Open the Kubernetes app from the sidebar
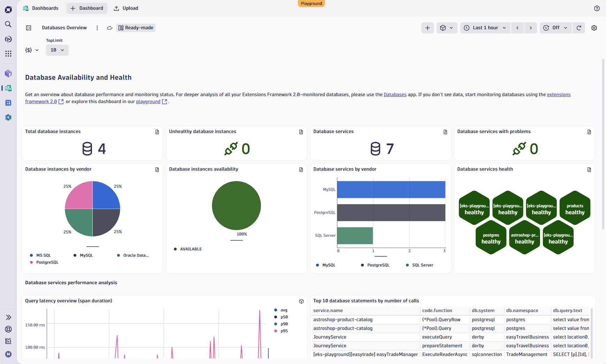 click(8, 103)
